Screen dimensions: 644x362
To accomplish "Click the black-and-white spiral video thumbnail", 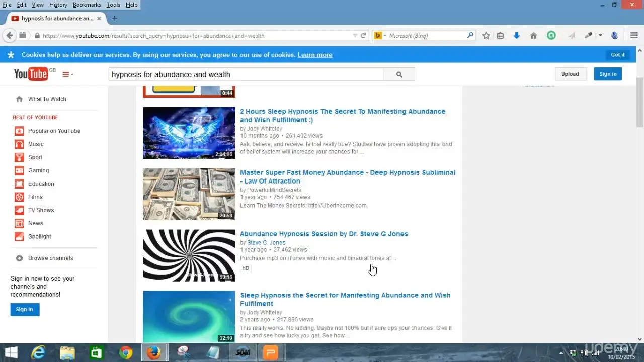I will pos(189,255).
